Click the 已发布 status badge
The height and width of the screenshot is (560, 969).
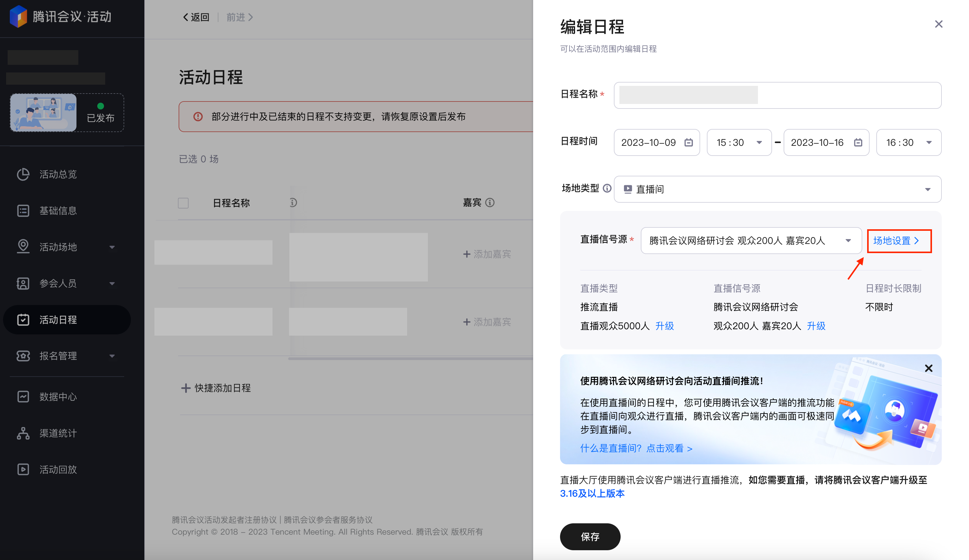(x=100, y=113)
